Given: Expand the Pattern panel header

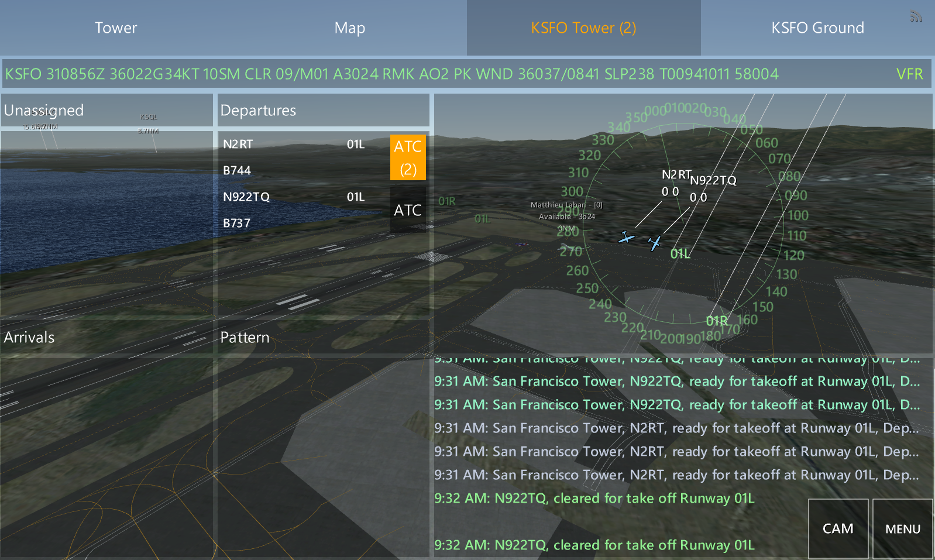Looking at the screenshot, I should point(324,337).
